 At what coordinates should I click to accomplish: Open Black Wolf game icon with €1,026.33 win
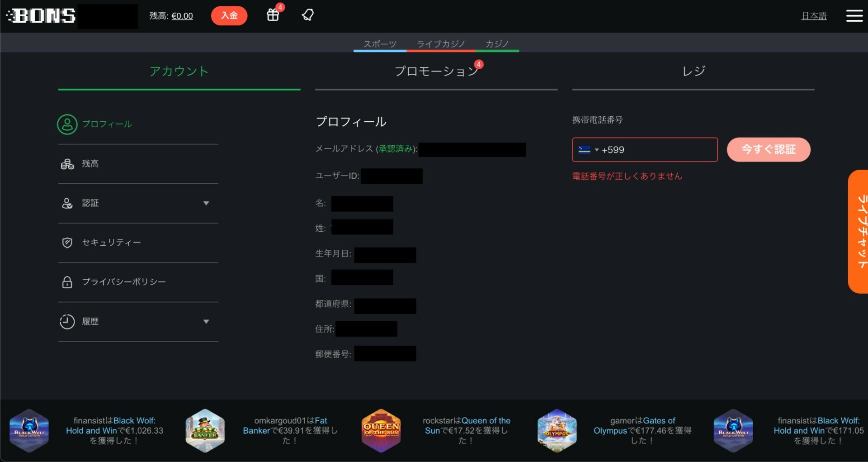pos(29,430)
